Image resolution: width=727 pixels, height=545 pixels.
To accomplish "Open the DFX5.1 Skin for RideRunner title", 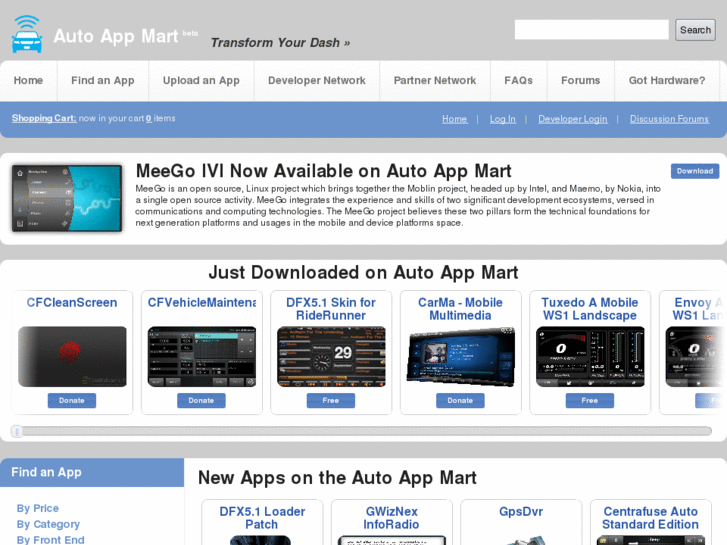I will tap(331, 309).
